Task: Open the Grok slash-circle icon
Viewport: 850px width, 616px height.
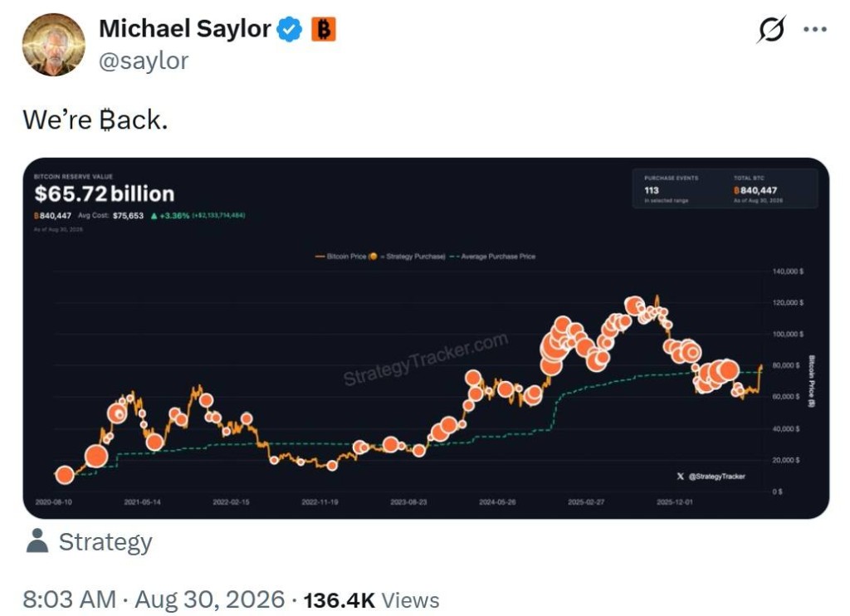Action: tap(771, 29)
